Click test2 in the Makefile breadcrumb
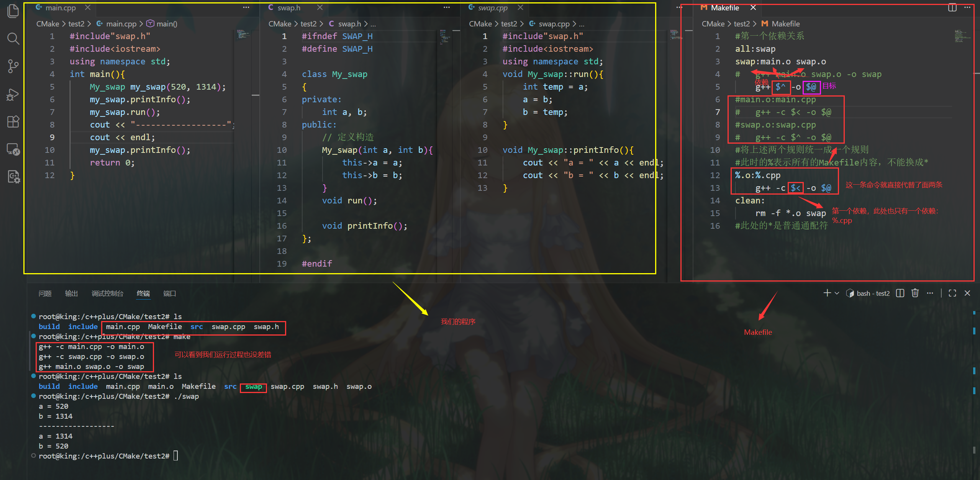Screen dimensions: 980x480 (742, 24)
